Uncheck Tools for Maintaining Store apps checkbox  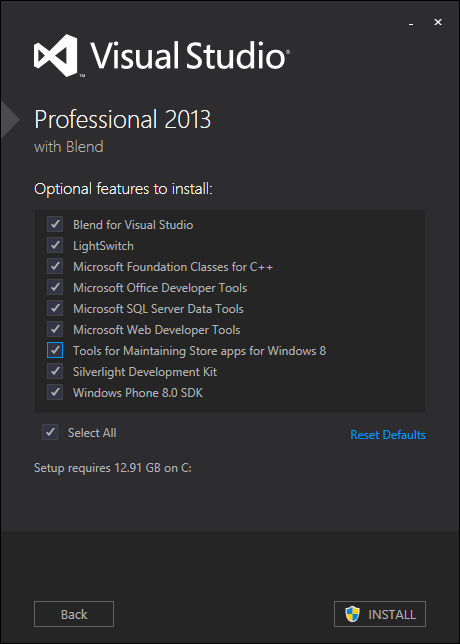coord(55,350)
